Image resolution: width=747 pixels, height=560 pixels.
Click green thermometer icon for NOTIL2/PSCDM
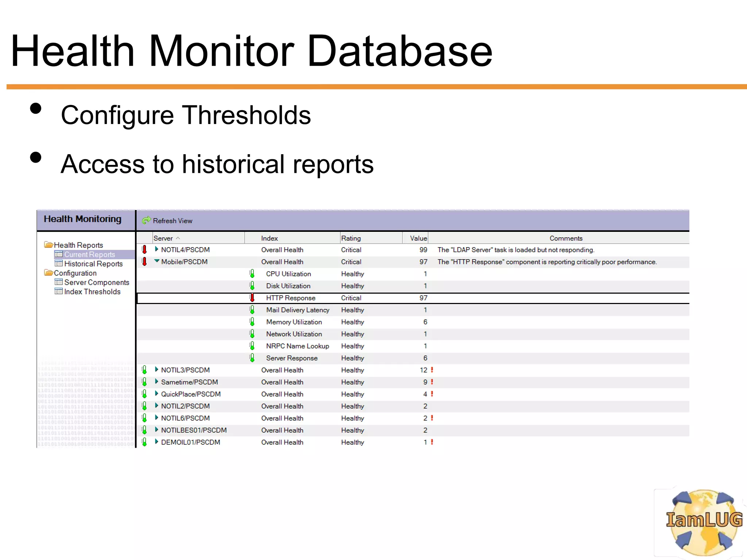(144, 406)
